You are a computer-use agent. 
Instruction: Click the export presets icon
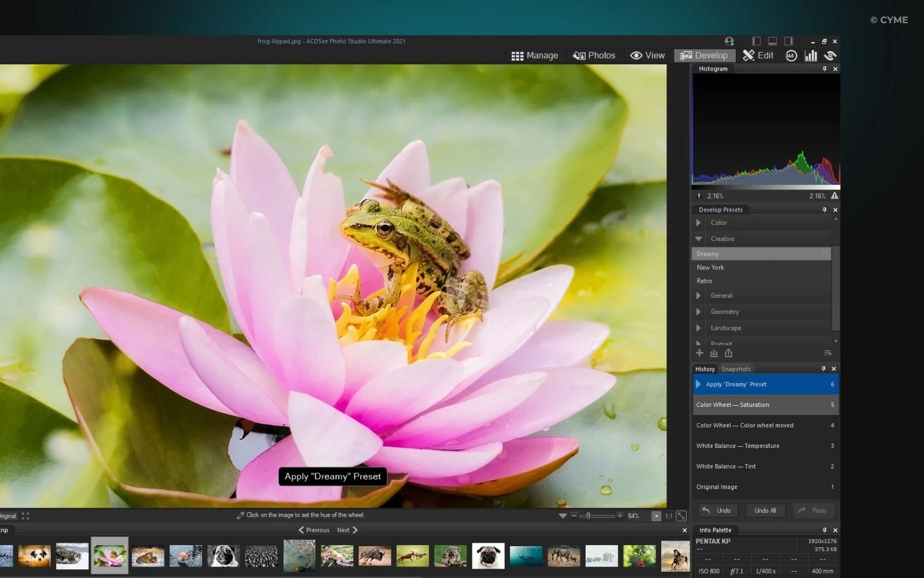728,353
